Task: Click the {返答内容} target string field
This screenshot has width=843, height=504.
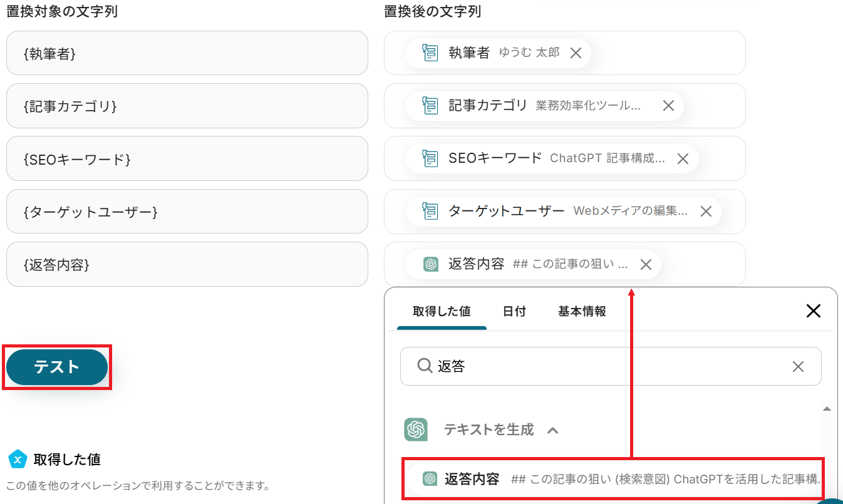Action: [187, 264]
